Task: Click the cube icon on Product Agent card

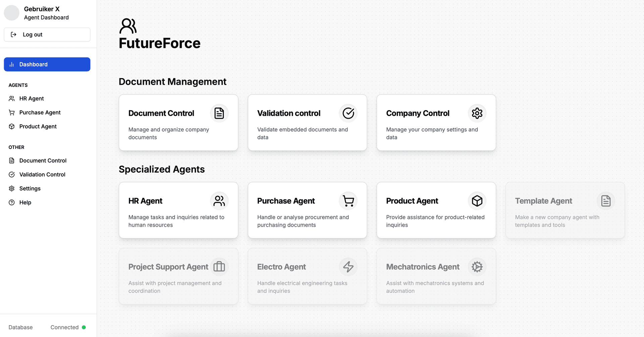Action: (x=477, y=201)
